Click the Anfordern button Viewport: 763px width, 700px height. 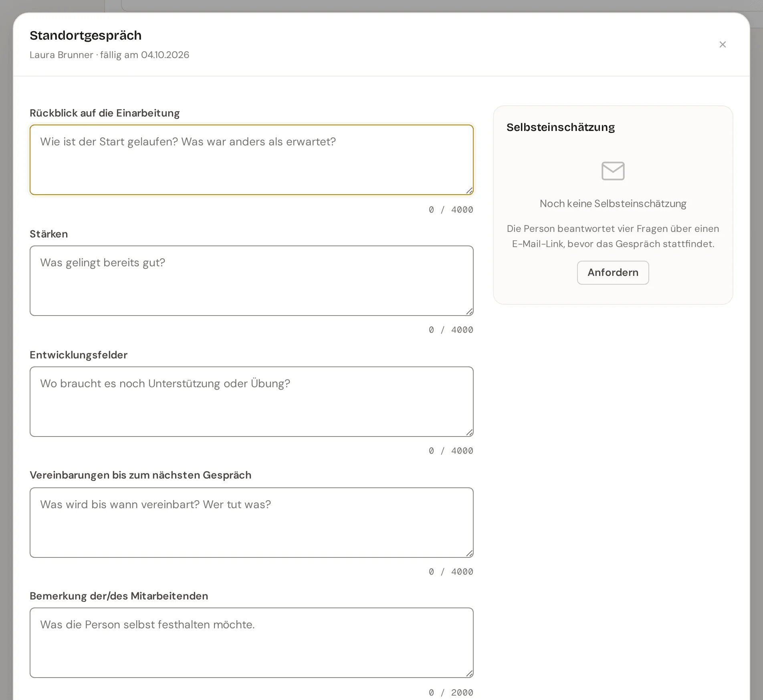tap(613, 273)
